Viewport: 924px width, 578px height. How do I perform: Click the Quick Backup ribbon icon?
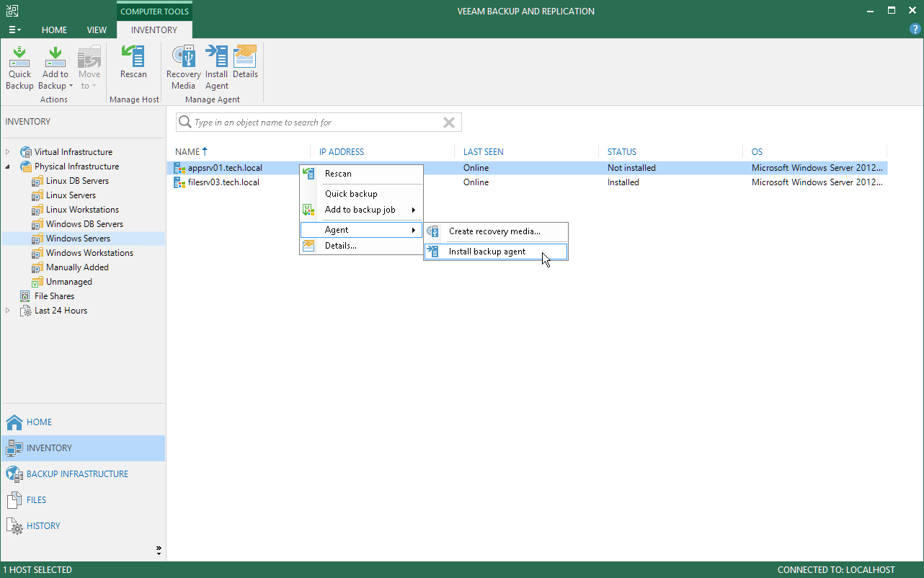19,56
